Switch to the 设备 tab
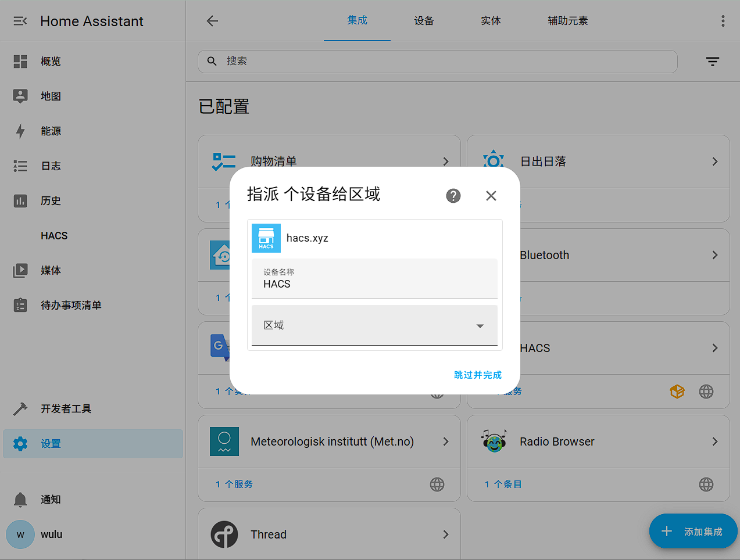The height and width of the screenshot is (560, 740). (424, 21)
